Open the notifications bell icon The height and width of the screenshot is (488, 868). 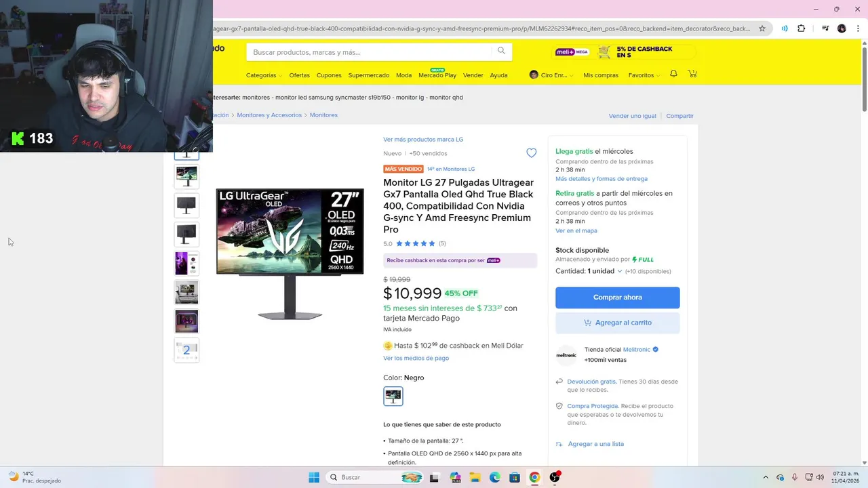(673, 74)
